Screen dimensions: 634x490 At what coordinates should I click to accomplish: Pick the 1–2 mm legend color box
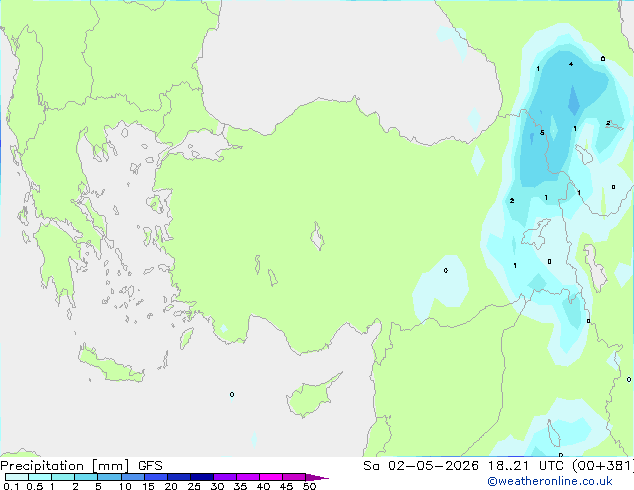63,477
